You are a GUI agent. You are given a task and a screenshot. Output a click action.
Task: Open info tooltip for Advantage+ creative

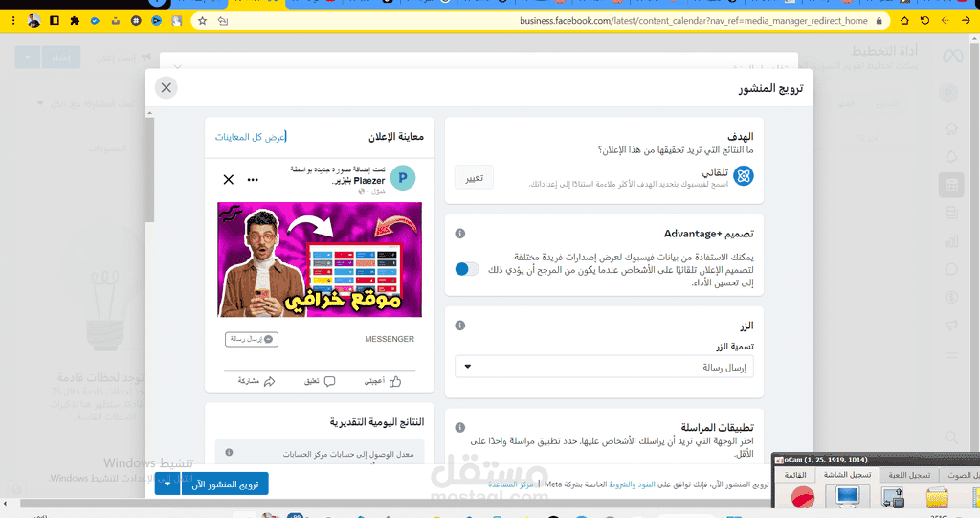click(x=460, y=234)
